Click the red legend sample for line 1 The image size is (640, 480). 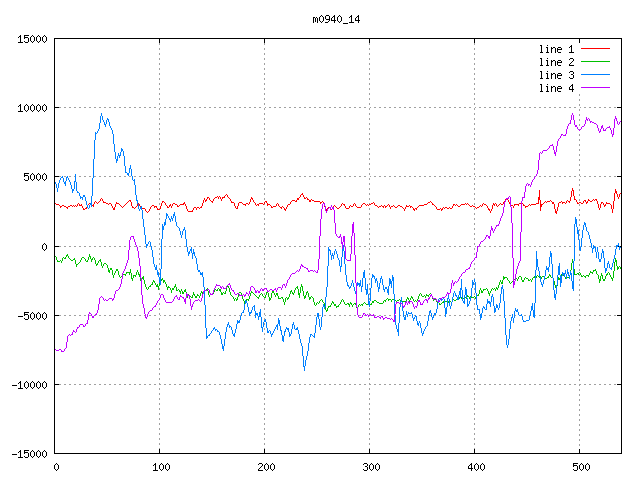tap(595, 49)
